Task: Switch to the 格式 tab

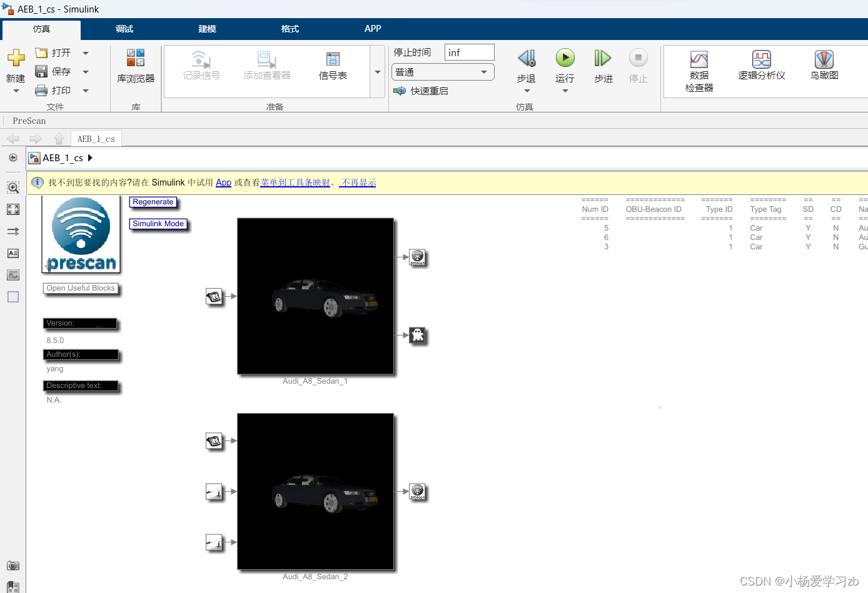Action: pyautogui.click(x=290, y=29)
